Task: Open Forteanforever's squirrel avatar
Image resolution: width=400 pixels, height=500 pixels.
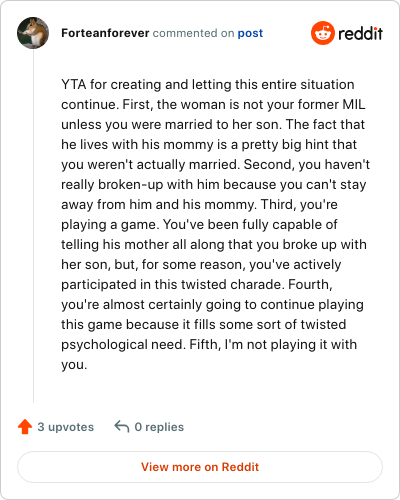Action: point(33,33)
